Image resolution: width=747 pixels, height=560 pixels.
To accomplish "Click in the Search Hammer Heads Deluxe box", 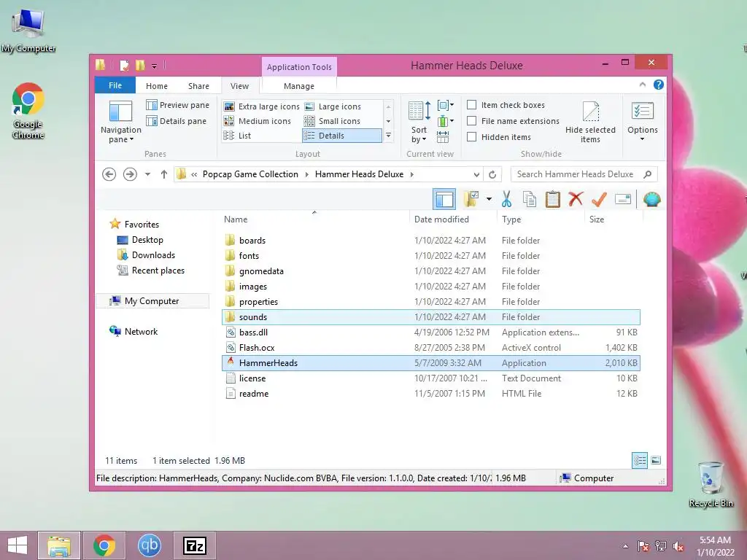I will pos(575,174).
